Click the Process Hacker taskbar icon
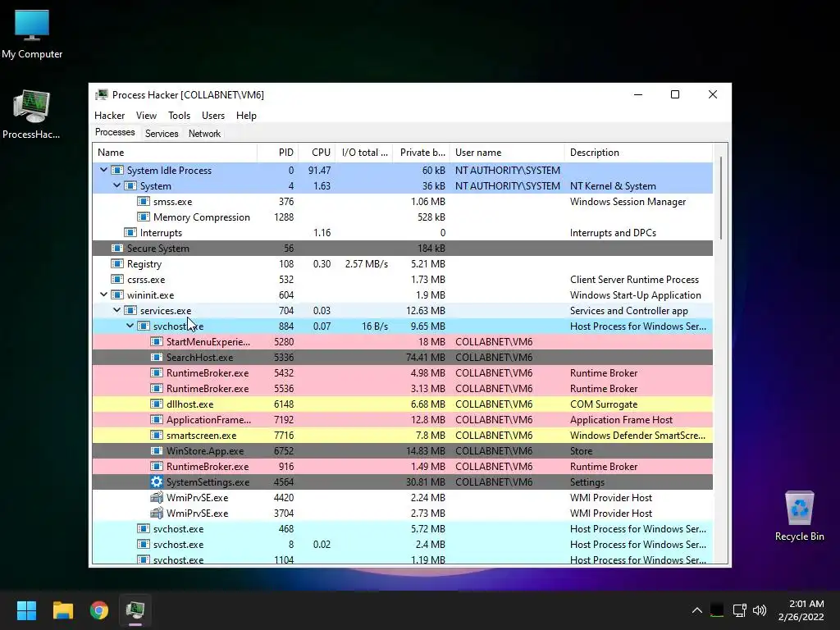This screenshot has height=630, width=840. tap(135, 609)
